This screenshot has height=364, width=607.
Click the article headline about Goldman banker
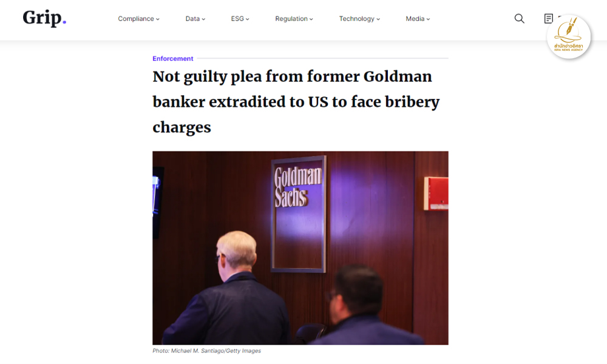(x=296, y=102)
